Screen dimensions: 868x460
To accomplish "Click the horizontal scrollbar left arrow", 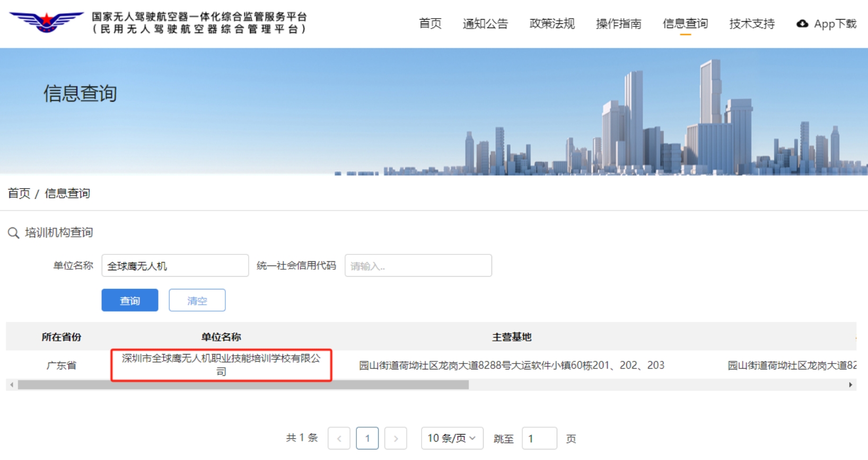I will click(12, 385).
